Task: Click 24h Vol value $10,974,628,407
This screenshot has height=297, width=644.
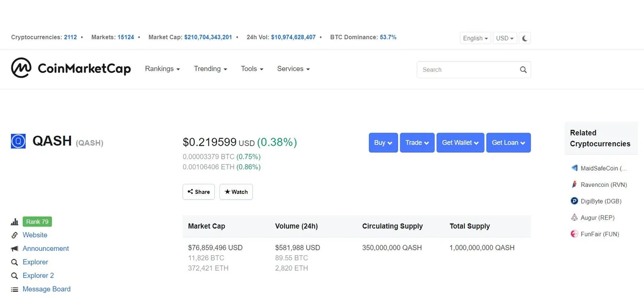Action: [293, 37]
